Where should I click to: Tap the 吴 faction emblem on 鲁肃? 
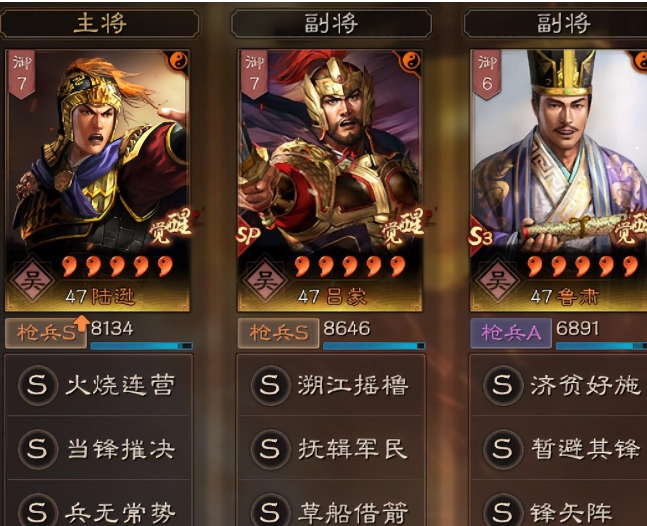[497, 281]
